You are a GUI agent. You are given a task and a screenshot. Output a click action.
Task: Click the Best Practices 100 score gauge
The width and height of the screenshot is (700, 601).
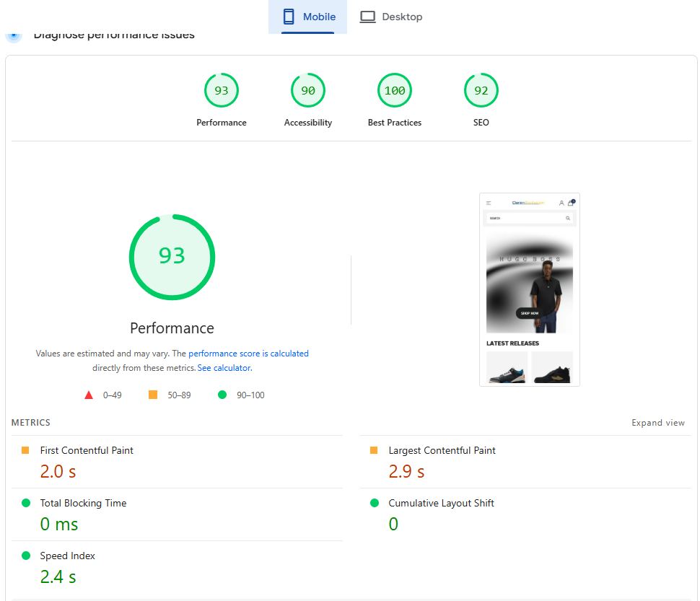pyautogui.click(x=395, y=91)
